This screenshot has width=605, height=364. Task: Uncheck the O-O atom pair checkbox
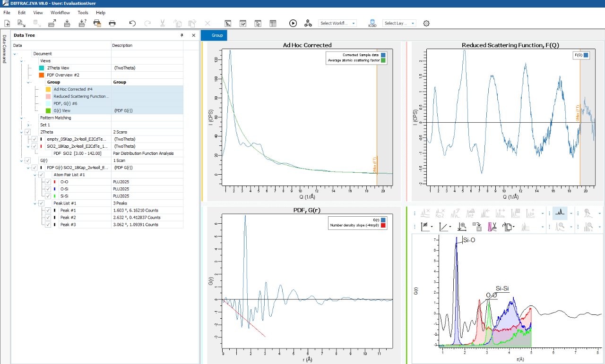click(48, 182)
